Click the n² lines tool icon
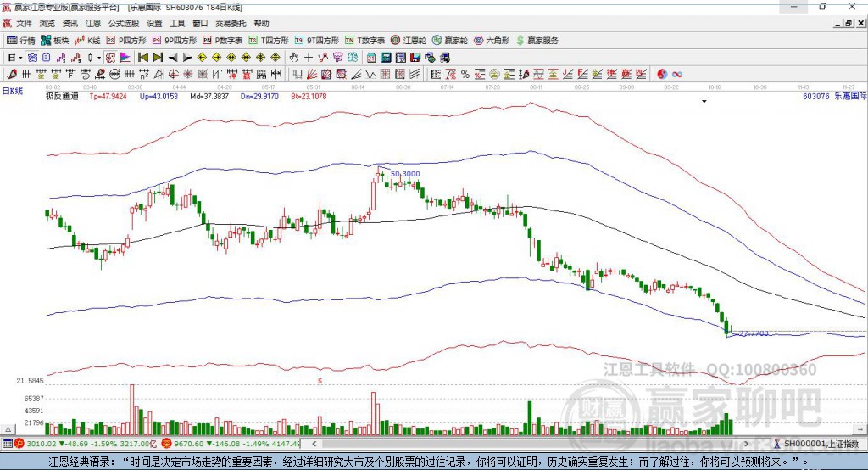The width and height of the screenshot is (868, 470). click(144, 74)
